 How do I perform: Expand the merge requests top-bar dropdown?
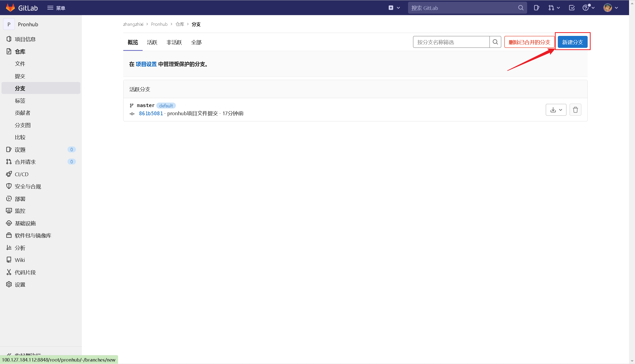[x=554, y=8]
